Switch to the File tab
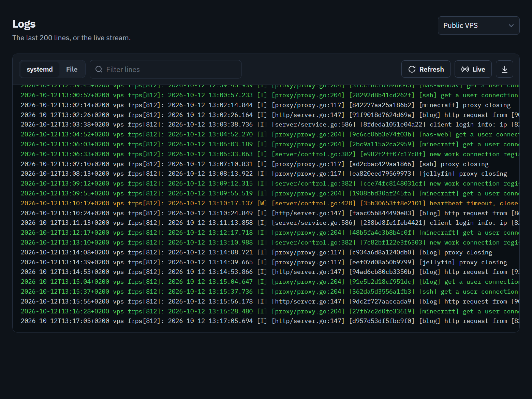This screenshot has width=532, height=399. pyautogui.click(x=72, y=69)
